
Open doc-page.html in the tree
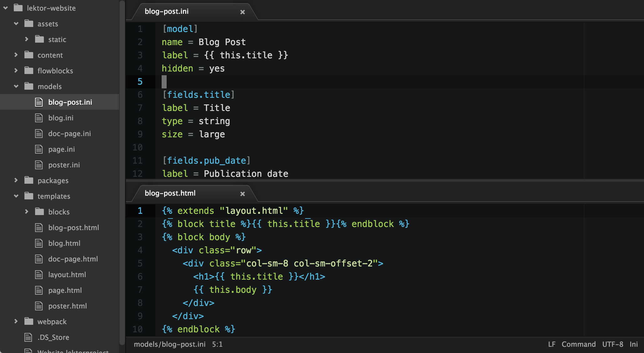pos(73,259)
